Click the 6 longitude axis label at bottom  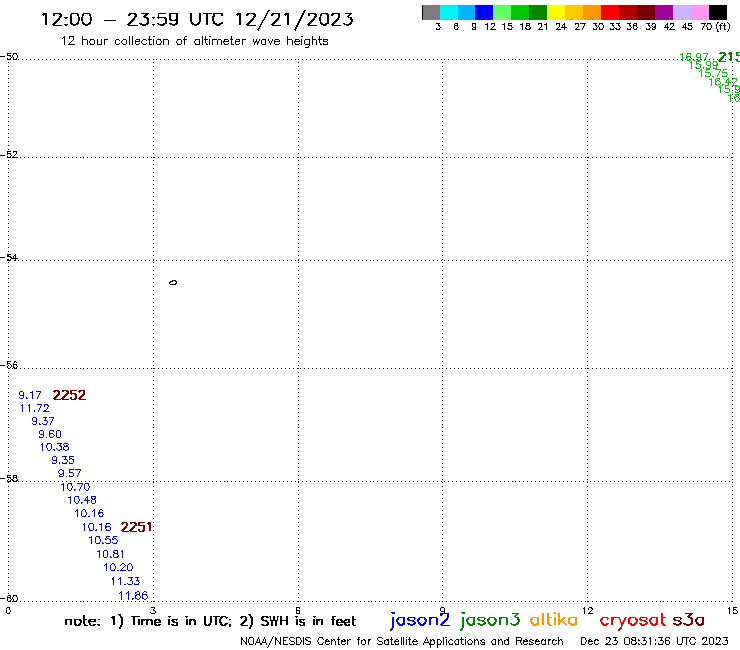298,611
